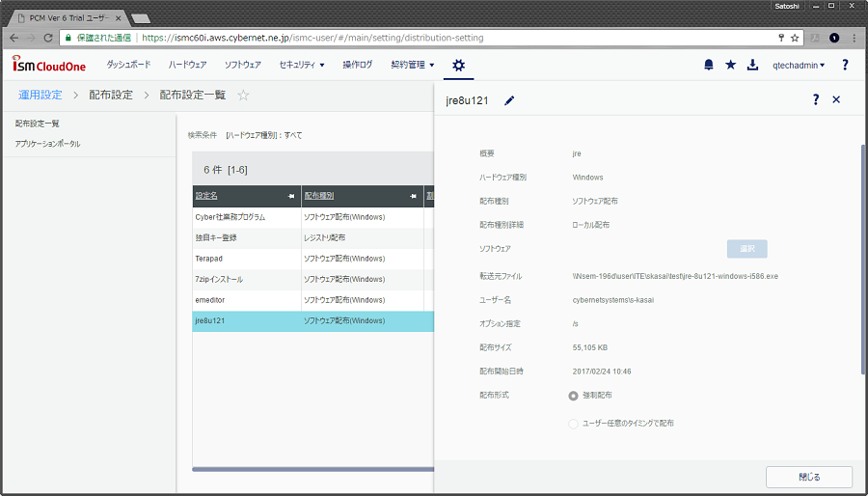Pin the 配布種別 column
The image size is (868, 496).
pyautogui.click(x=413, y=197)
